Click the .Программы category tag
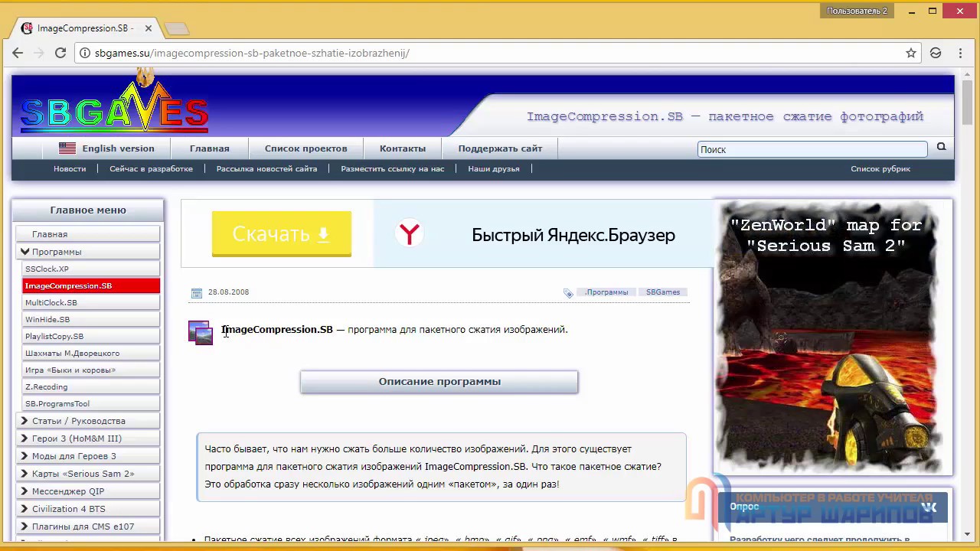Image resolution: width=980 pixels, height=551 pixels. 606,292
